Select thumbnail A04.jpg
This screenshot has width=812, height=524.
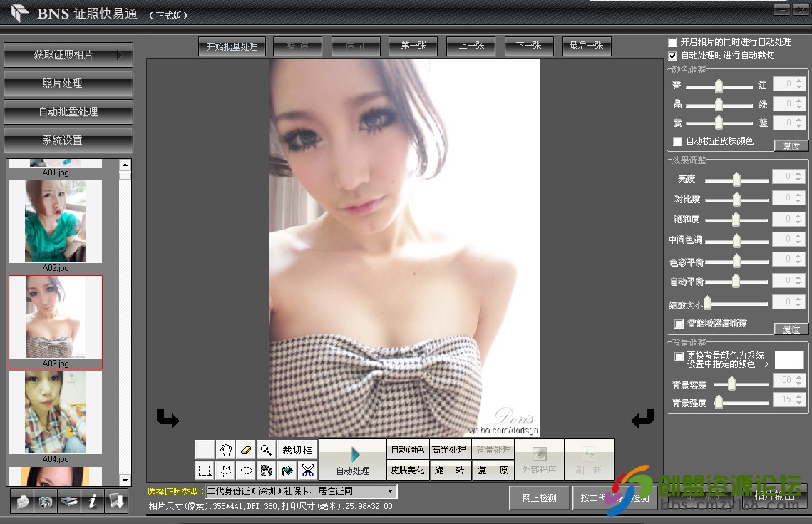[x=56, y=417]
